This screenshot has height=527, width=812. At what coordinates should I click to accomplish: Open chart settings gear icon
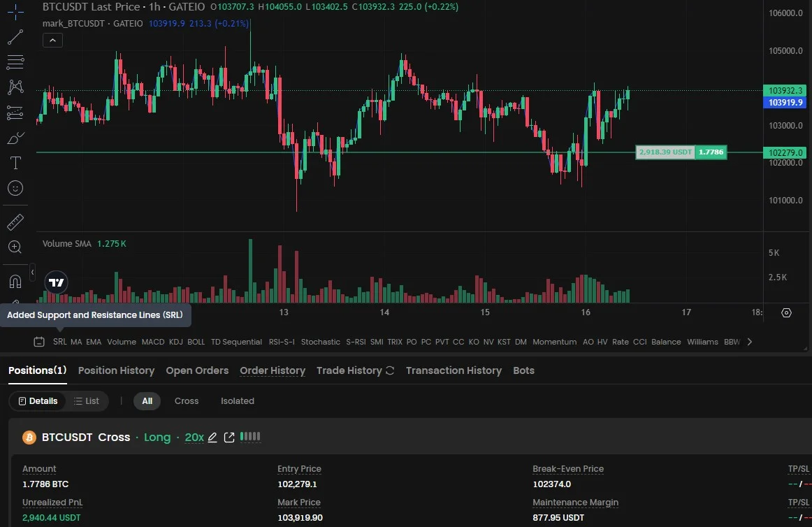[x=786, y=312]
